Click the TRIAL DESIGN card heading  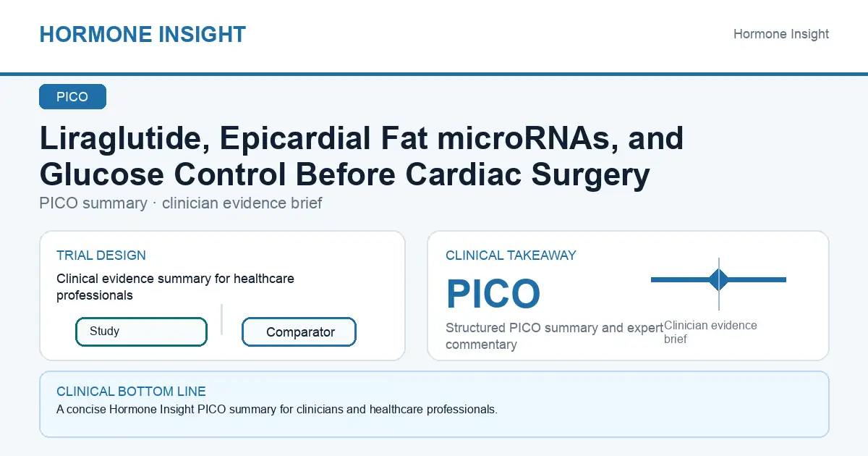(x=101, y=256)
